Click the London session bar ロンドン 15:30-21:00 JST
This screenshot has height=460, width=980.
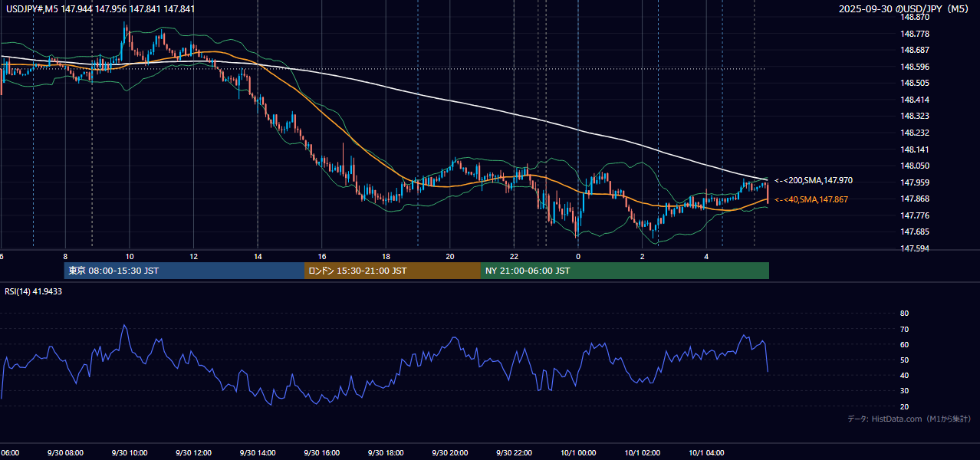point(393,271)
